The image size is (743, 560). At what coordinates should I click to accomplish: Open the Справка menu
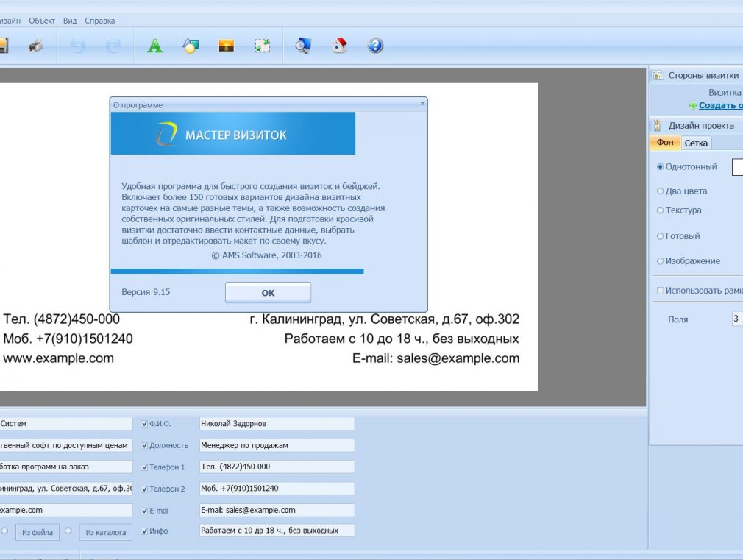tap(99, 21)
